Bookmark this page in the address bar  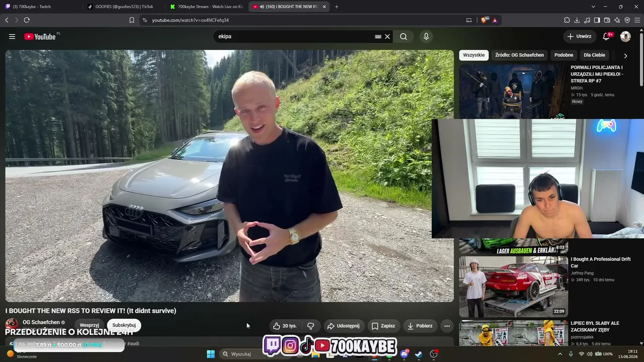coord(132,20)
